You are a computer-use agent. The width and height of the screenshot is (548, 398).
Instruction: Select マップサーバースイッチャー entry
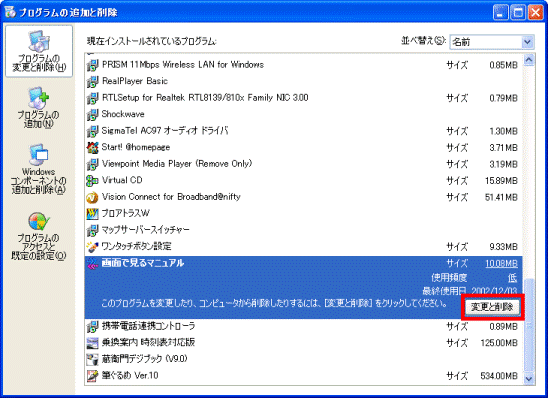coord(304,230)
